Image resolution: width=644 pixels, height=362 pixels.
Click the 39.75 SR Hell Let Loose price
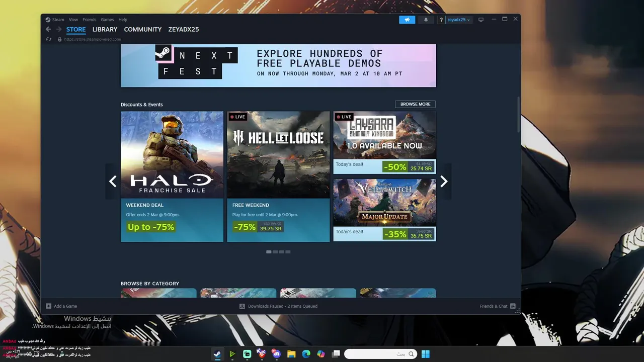271,229
